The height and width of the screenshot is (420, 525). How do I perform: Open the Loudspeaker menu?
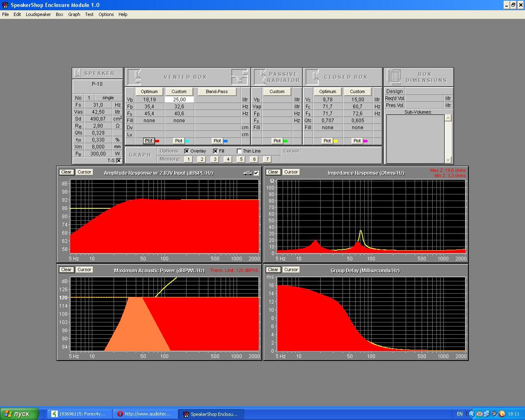(x=38, y=14)
